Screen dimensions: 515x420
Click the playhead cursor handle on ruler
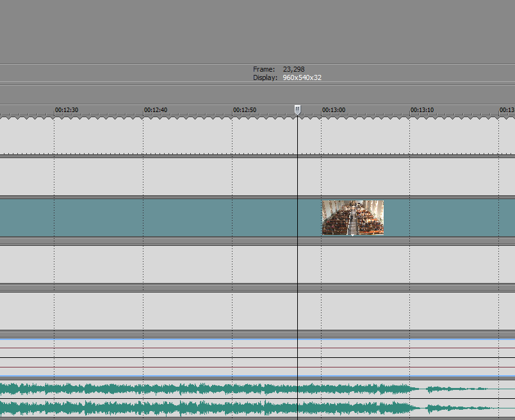coord(297,109)
